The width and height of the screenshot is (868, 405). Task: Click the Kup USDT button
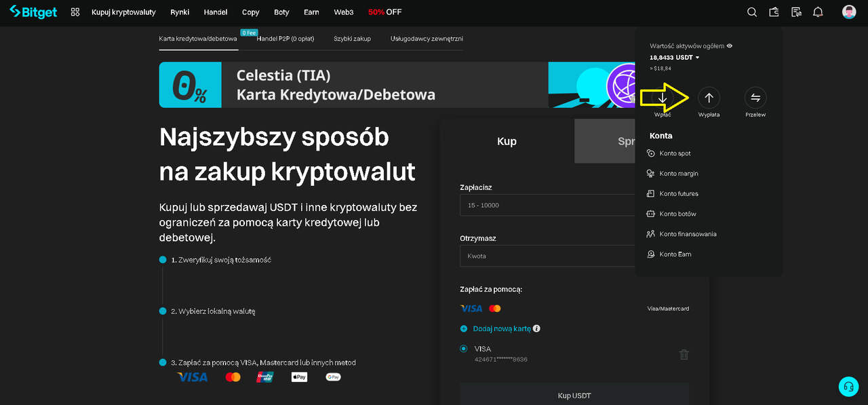pos(574,396)
